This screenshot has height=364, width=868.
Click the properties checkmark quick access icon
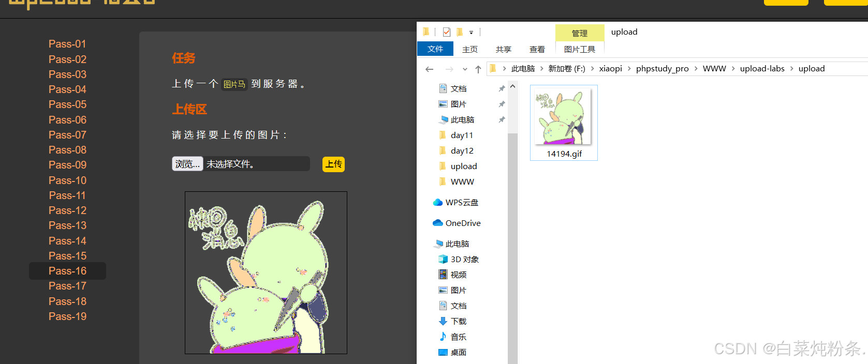[x=447, y=32]
